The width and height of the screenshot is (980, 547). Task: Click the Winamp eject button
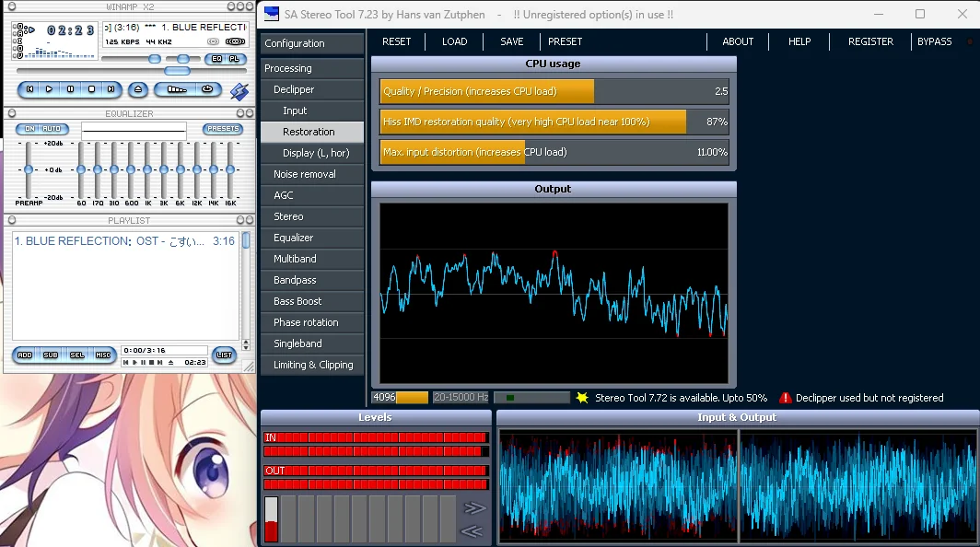tap(137, 89)
